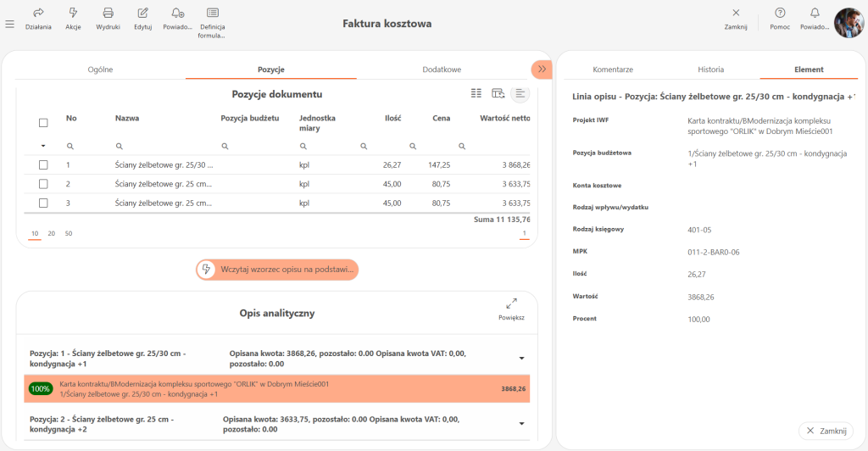This screenshot has height=451, width=868.
Task: Sort by Nazwa column header
Action: (127, 118)
